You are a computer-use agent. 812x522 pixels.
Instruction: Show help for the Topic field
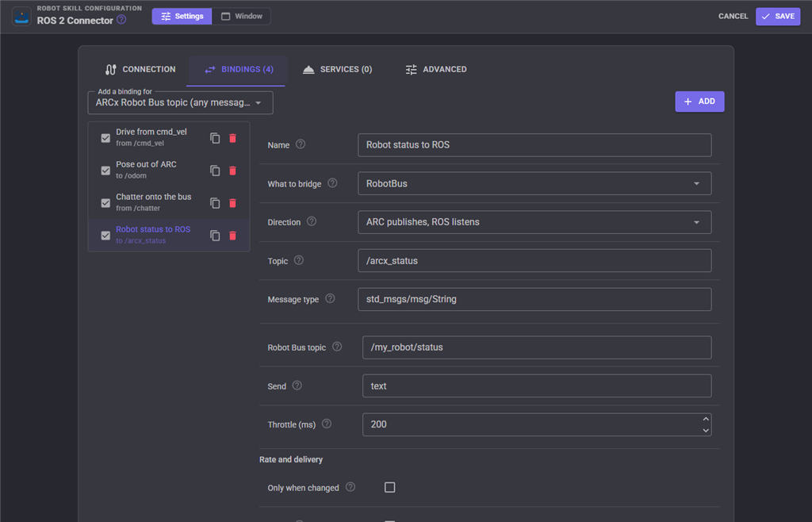pos(299,260)
